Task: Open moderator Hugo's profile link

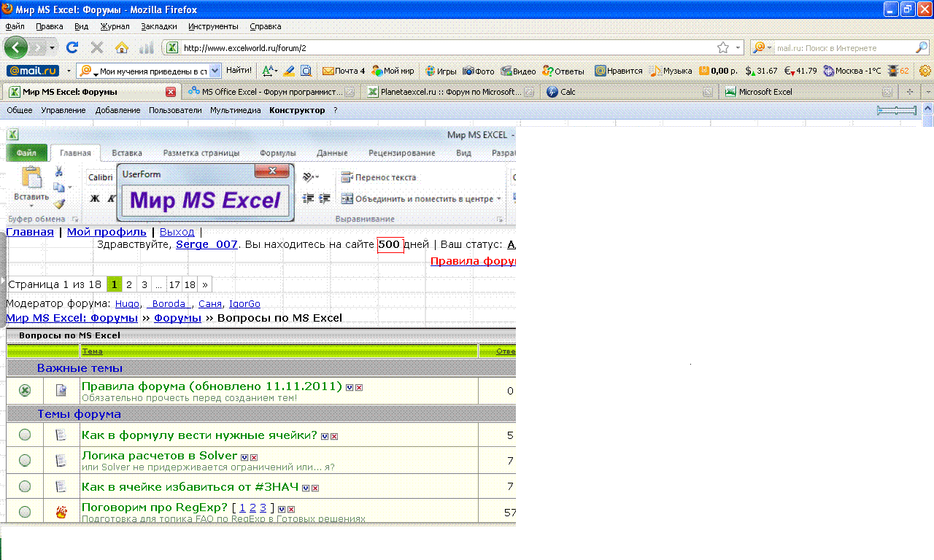Action: [127, 303]
